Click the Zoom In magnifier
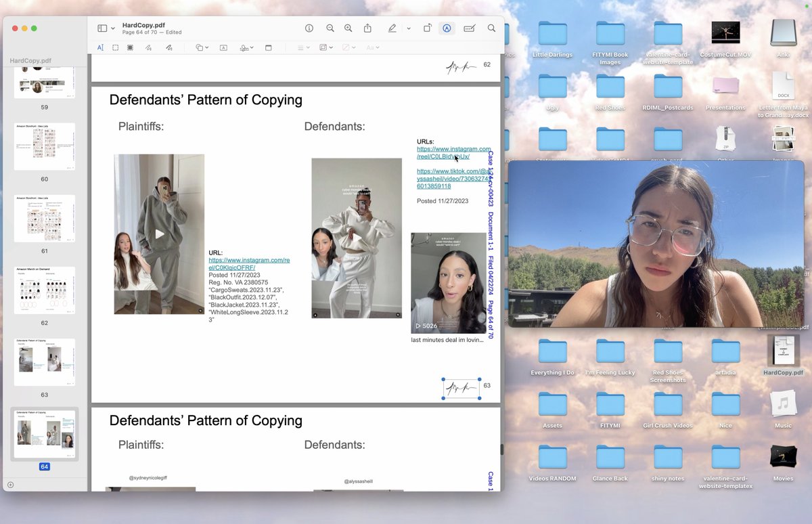The image size is (812, 524). (348, 28)
